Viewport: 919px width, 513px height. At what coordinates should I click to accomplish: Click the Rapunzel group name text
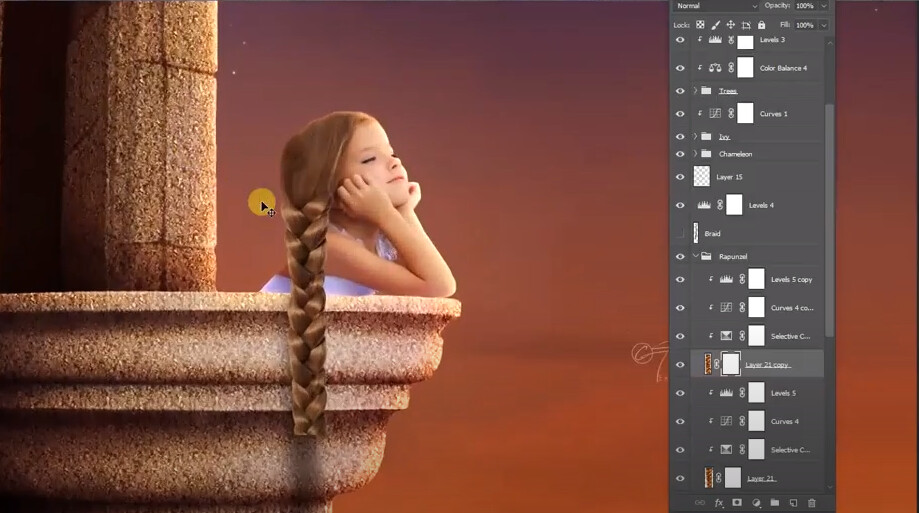pyautogui.click(x=733, y=257)
